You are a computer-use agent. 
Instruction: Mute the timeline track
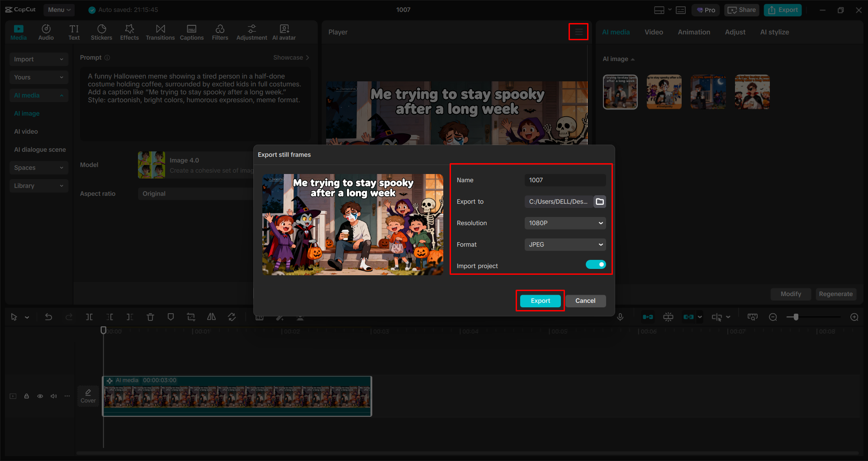[x=53, y=396]
